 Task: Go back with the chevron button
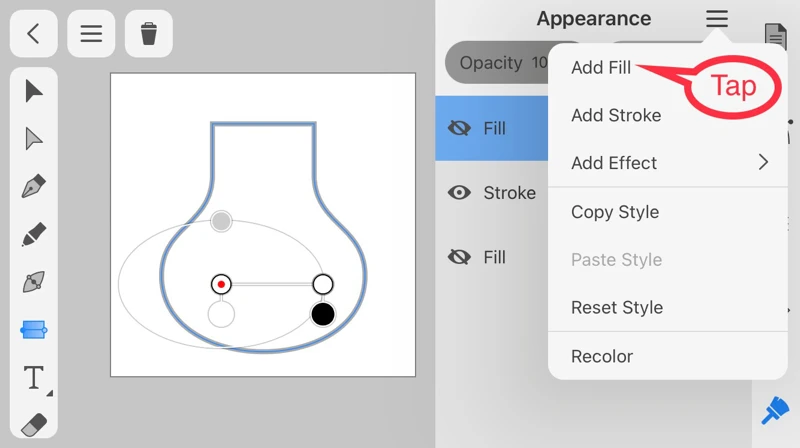[x=33, y=34]
